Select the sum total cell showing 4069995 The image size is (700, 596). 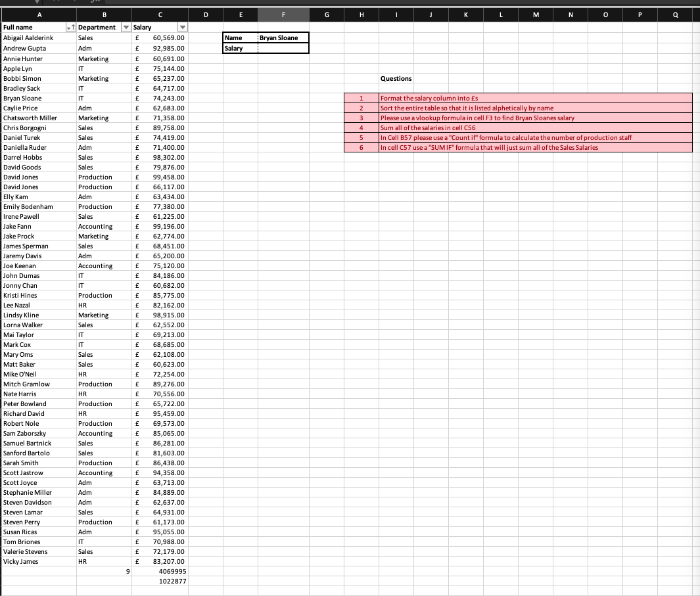(160, 571)
